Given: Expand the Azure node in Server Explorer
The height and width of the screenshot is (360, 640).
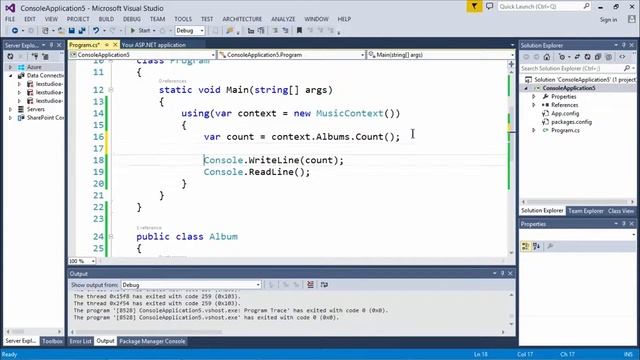Looking at the screenshot, I should click(10, 67).
